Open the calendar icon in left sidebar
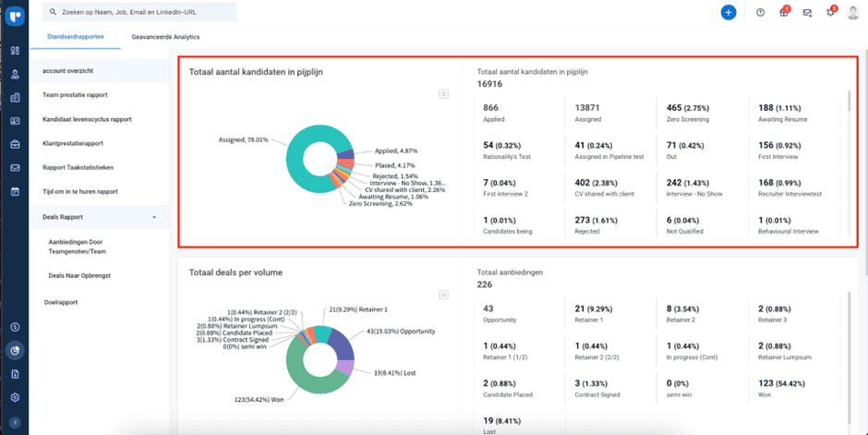The height and width of the screenshot is (435, 868). 15,191
